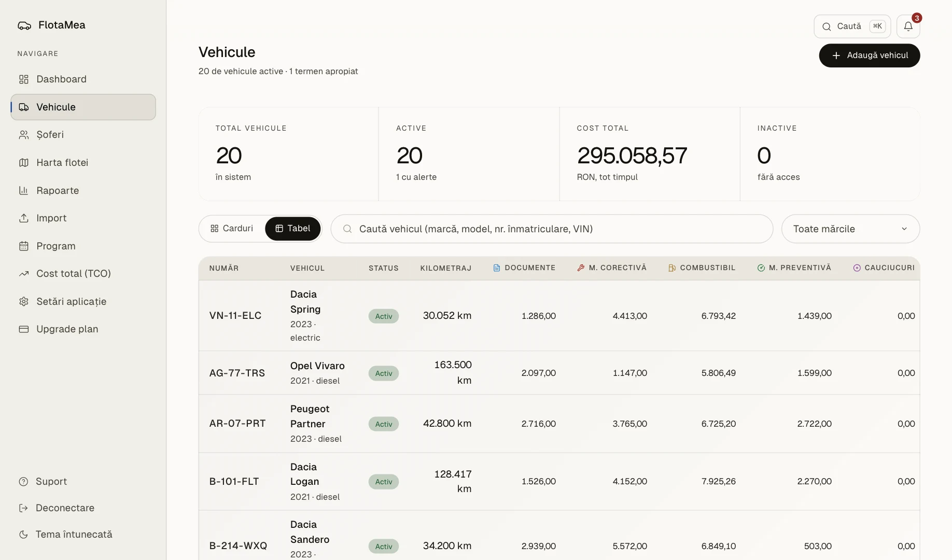Click Activ status badge for Opel Vivaro

coord(384,373)
